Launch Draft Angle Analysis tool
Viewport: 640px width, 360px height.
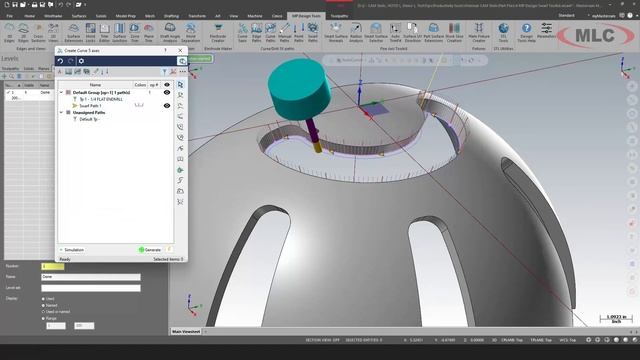(170, 33)
